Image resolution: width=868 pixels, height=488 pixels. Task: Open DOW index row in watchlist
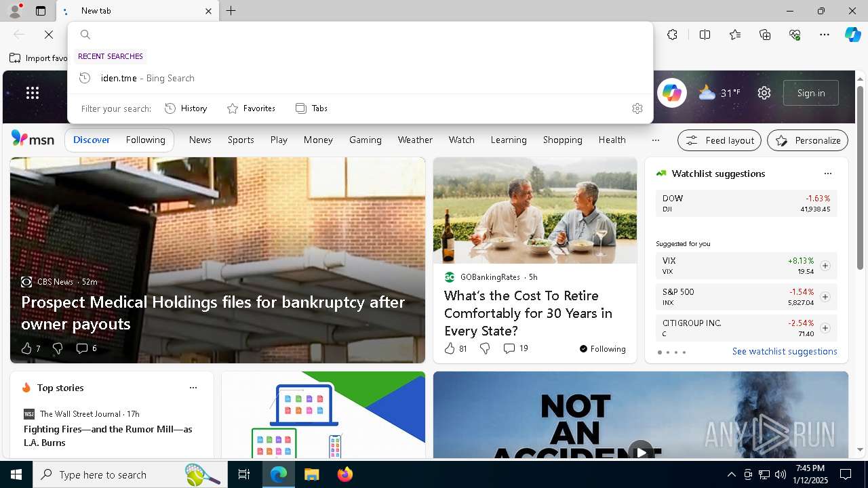(746, 203)
